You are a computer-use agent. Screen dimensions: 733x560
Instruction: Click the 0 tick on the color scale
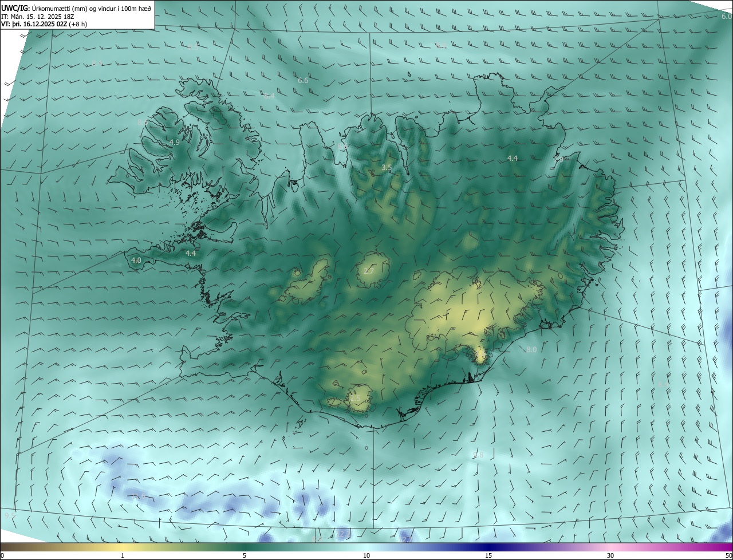[2, 555]
